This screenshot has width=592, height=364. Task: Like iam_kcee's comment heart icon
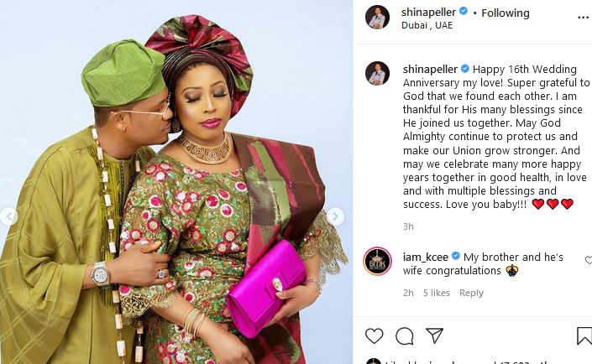pyautogui.click(x=589, y=260)
